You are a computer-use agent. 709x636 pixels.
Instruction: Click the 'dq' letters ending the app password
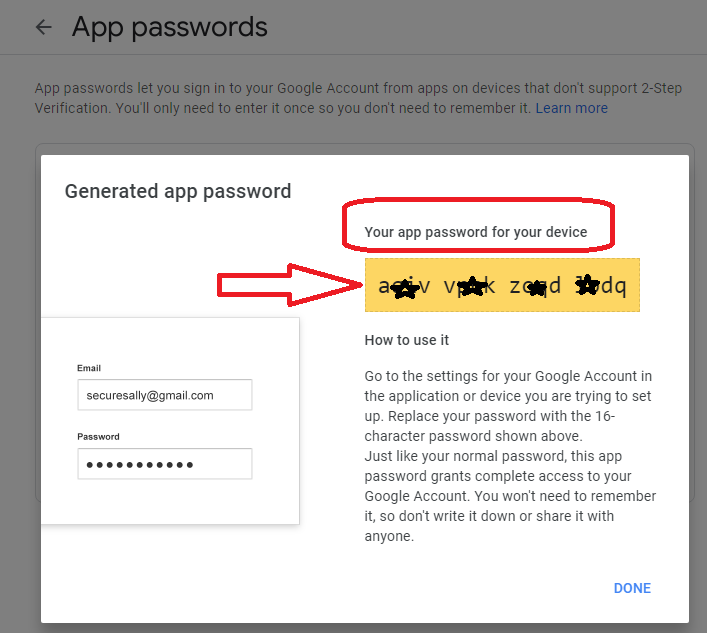tap(613, 287)
